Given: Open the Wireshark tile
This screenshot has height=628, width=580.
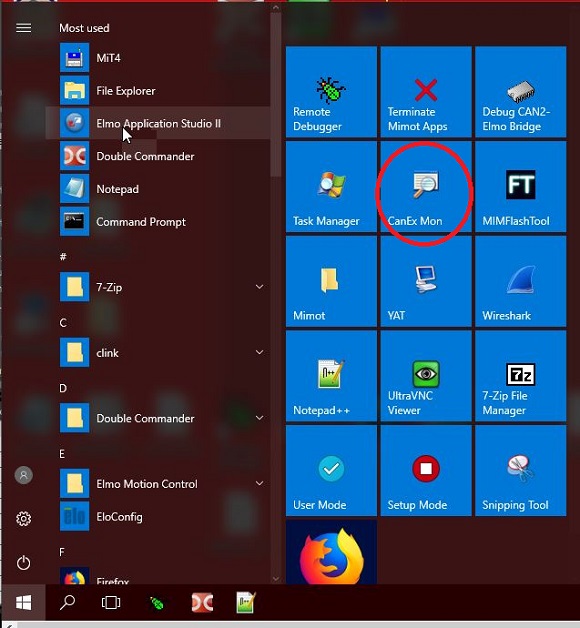Looking at the screenshot, I should [x=520, y=281].
